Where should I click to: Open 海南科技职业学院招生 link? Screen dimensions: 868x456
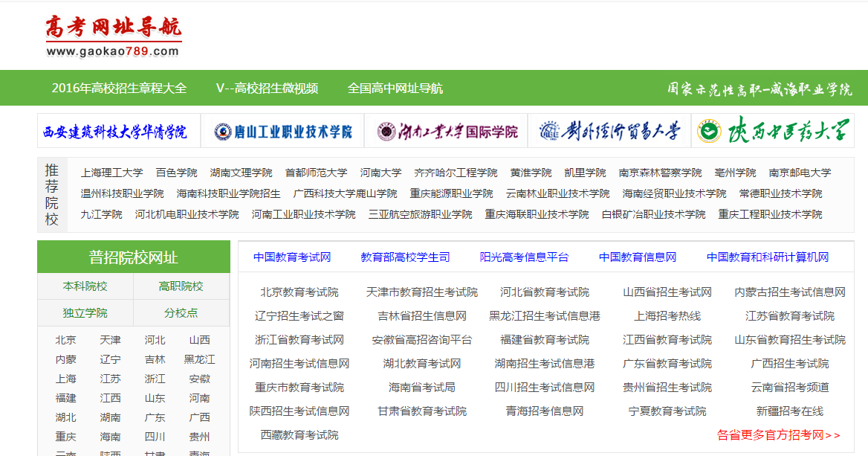tap(229, 193)
